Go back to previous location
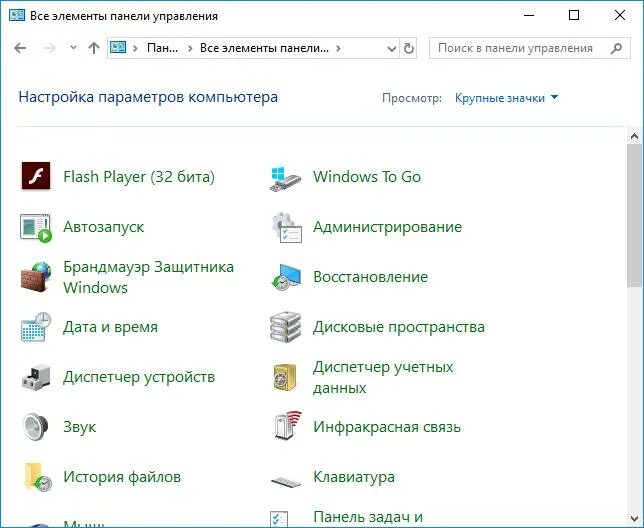 pyautogui.click(x=20, y=48)
